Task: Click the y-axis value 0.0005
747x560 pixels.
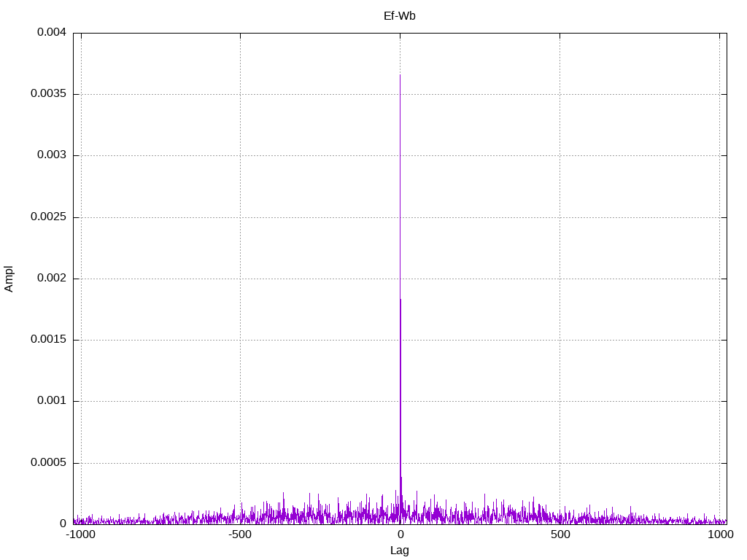Action: click(48, 462)
